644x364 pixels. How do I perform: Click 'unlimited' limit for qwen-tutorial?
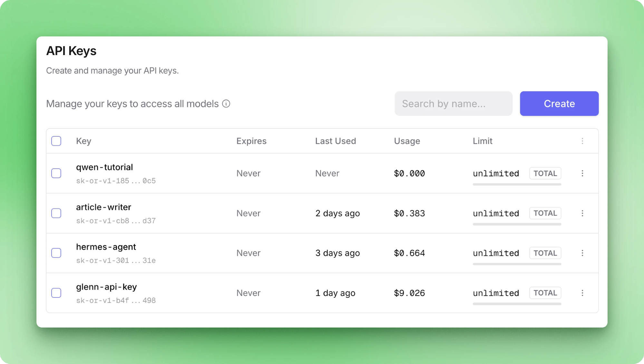496,173
